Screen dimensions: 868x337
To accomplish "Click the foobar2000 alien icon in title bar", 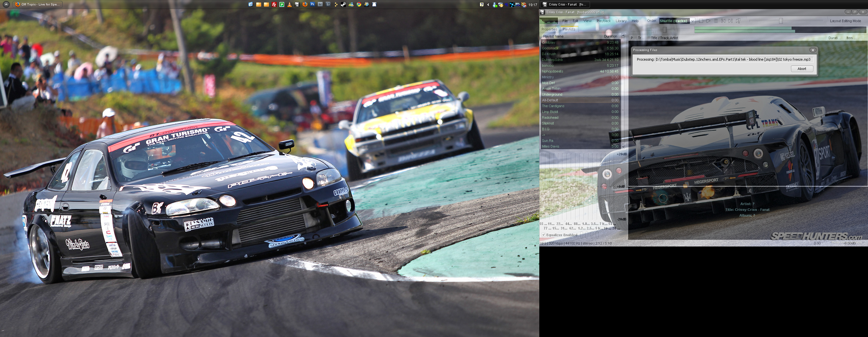I will (x=542, y=12).
